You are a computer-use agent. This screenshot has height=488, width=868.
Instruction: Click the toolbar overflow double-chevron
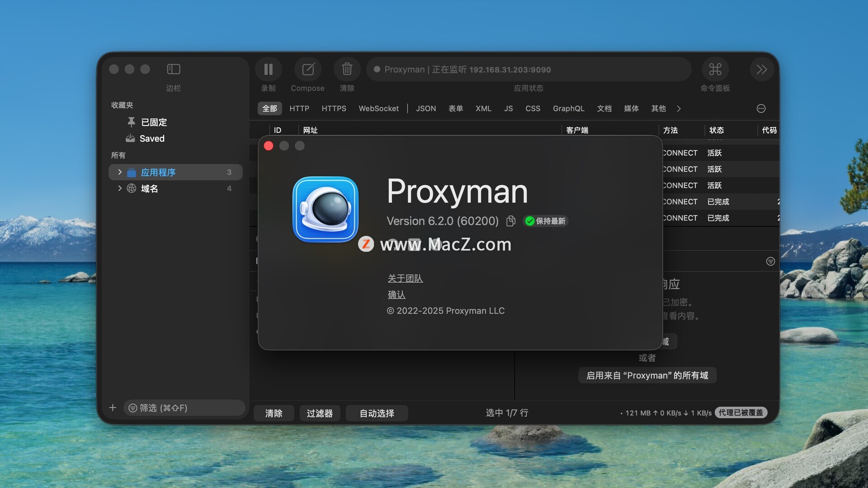click(762, 69)
